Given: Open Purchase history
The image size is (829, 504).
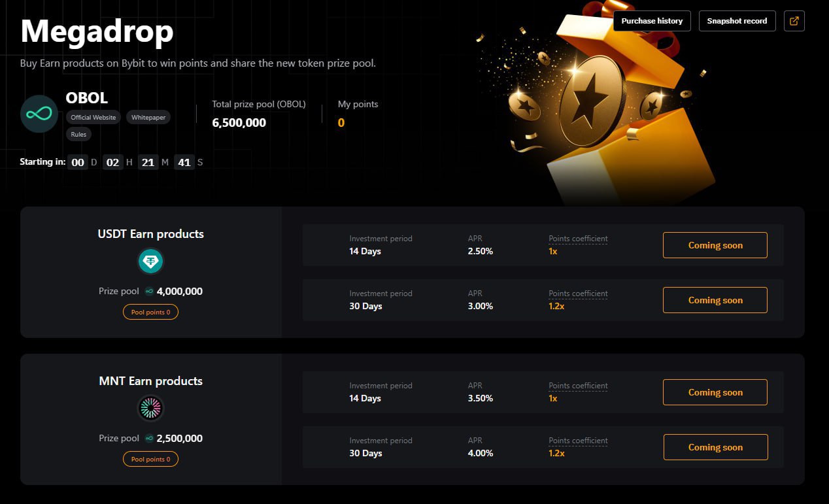Looking at the screenshot, I should pyautogui.click(x=652, y=21).
